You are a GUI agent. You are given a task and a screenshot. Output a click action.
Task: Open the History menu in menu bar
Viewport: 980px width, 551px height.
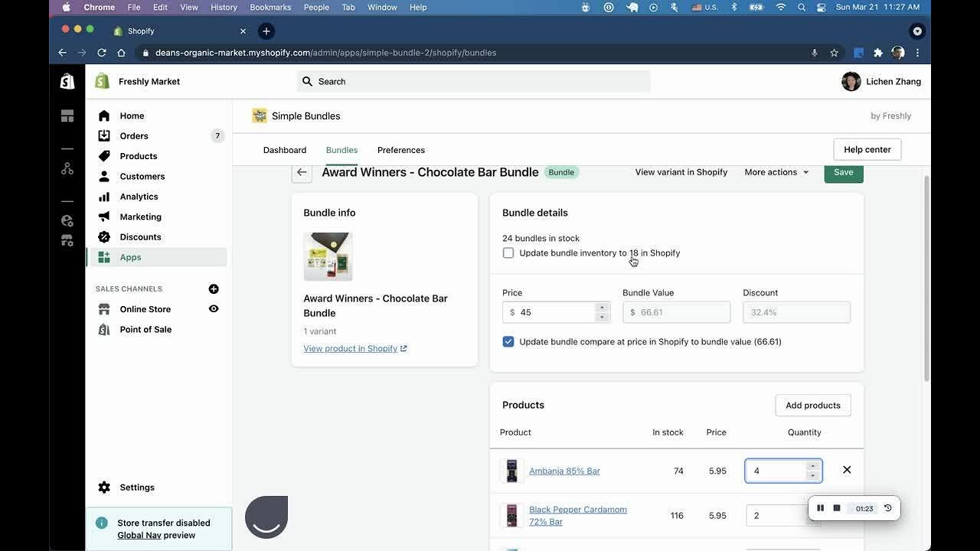pyautogui.click(x=224, y=7)
